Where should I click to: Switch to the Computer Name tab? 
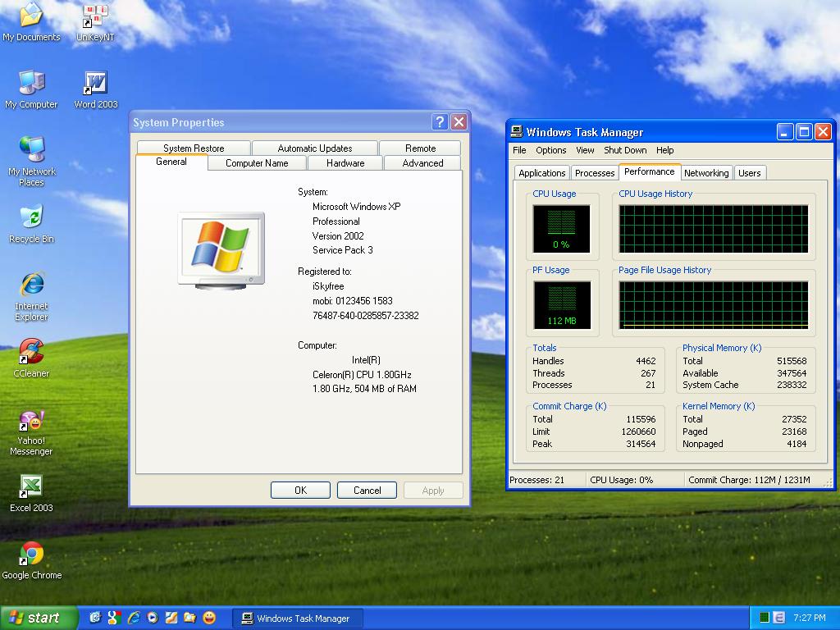(257, 163)
